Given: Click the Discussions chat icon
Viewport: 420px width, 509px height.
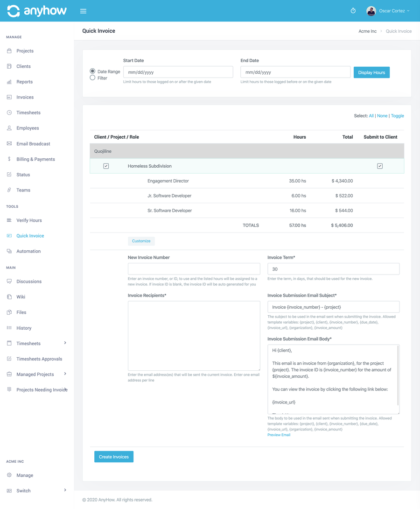Looking at the screenshot, I should (x=9, y=281).
